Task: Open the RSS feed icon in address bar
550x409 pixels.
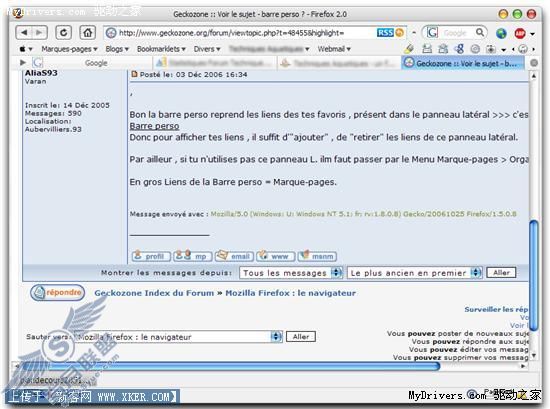Action: point(385,33)
